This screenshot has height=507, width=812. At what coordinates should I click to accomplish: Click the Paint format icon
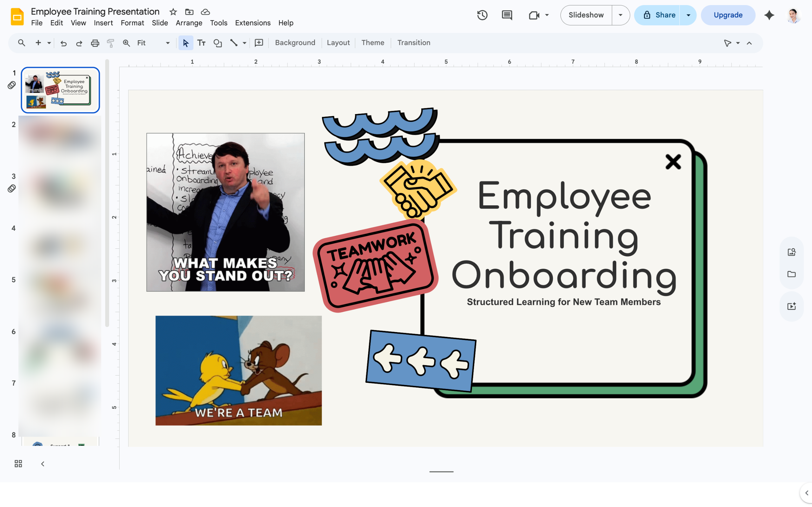[110, 43]
